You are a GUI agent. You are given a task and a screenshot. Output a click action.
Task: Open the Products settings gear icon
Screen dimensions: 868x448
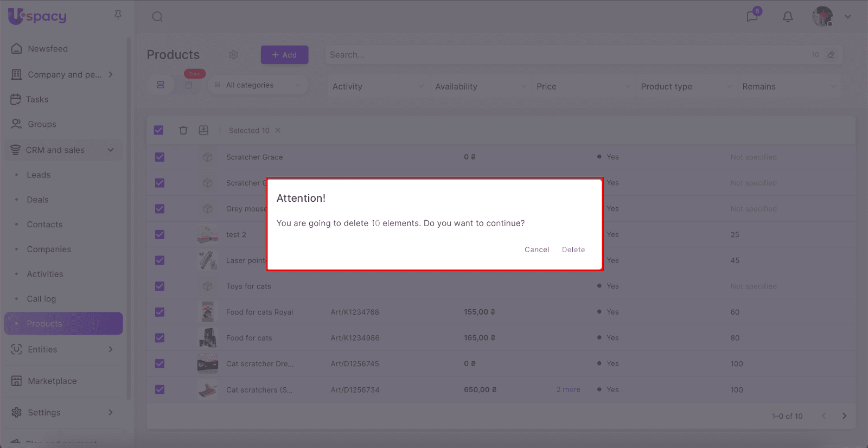coord(233,55)
